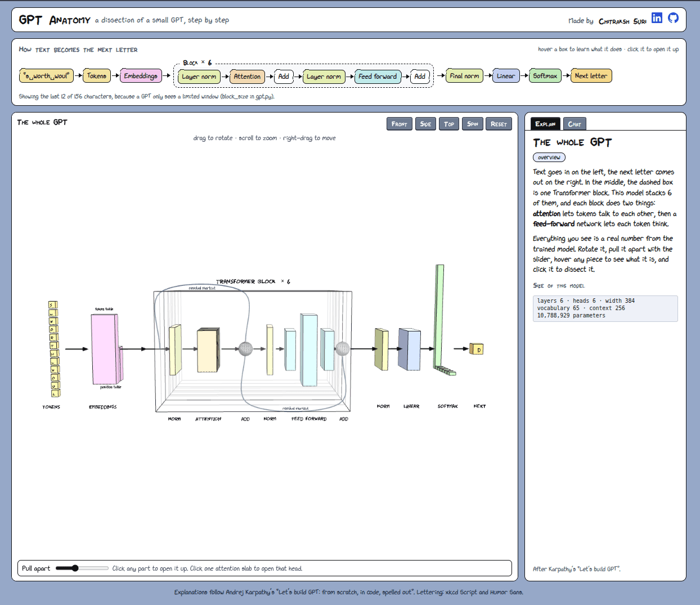Open the Attention pipeline box
The image size is (700, 605).
tap(247, 77)
